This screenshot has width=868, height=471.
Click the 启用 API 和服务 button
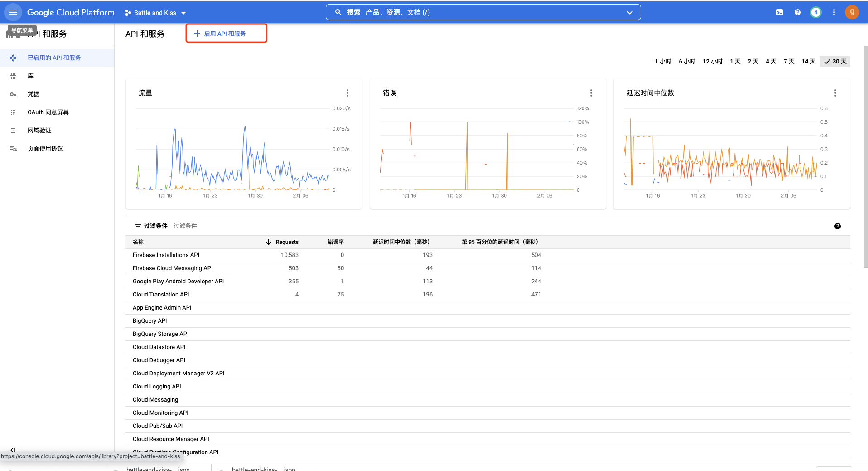click(226, 33)
